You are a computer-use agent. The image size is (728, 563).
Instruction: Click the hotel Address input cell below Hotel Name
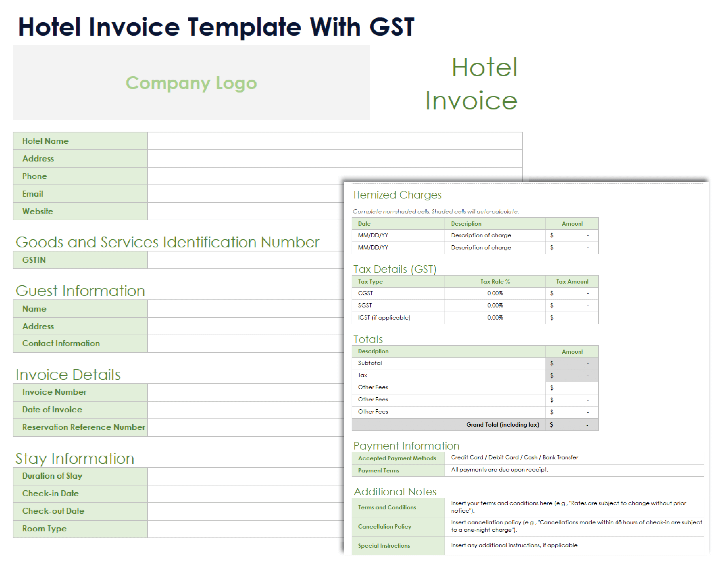[x=335, y=159]
